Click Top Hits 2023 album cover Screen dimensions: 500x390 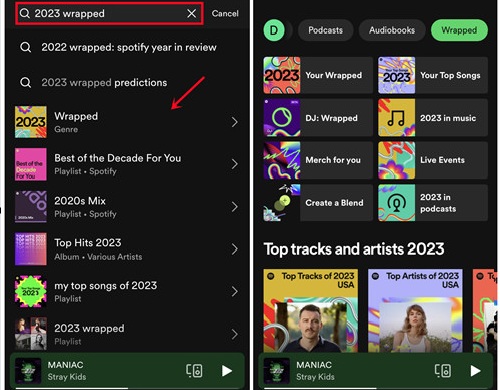tap(31, 249)
